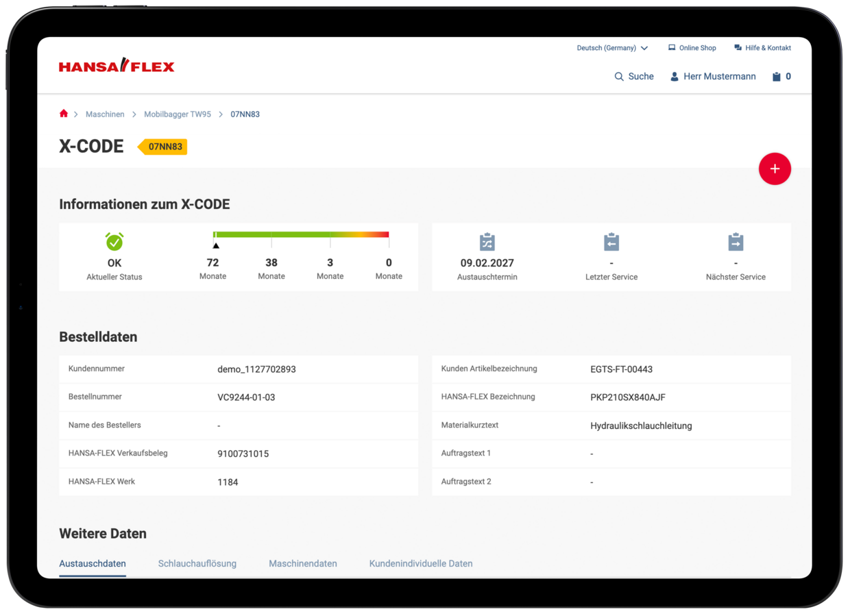This screenshot has height=616, width=850.
Task: Click the Online Shop laptop icon
Action: (672, 48)
